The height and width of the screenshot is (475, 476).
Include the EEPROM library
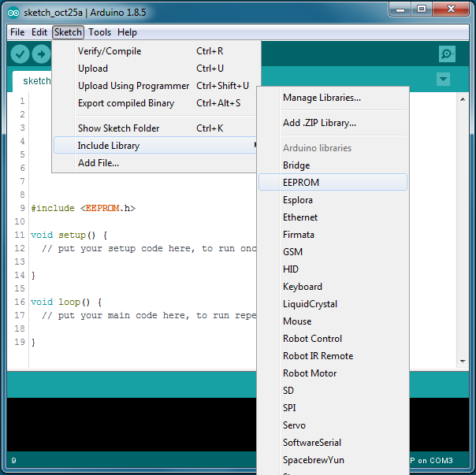click(x=333, y=182)
